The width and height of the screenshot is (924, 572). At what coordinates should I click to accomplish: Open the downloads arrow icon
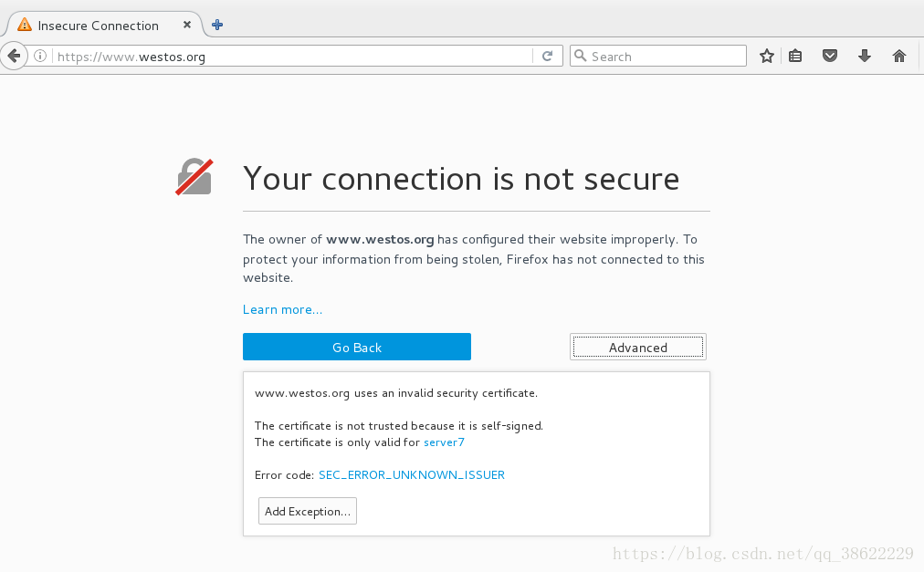(865, 56)
